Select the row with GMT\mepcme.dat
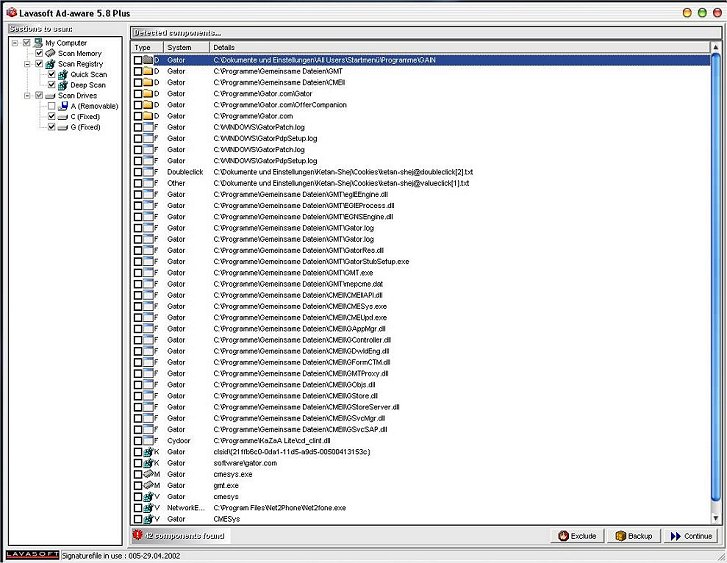The height and width of the screenshot is (563, 727). pos(421,284)
